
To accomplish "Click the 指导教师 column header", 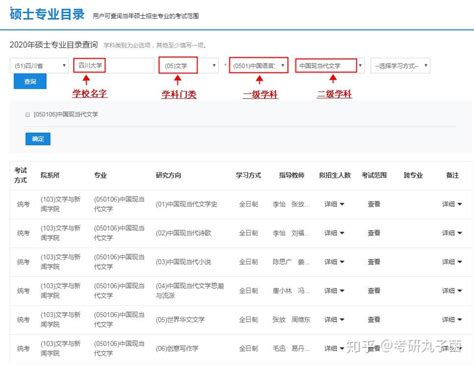I will pyautogui.click(x=292, y=175).
